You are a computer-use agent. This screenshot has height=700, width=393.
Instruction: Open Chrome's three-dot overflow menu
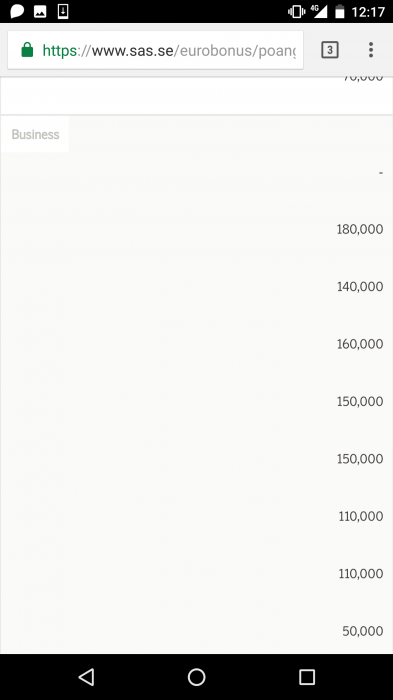click(x=371, y=50)
